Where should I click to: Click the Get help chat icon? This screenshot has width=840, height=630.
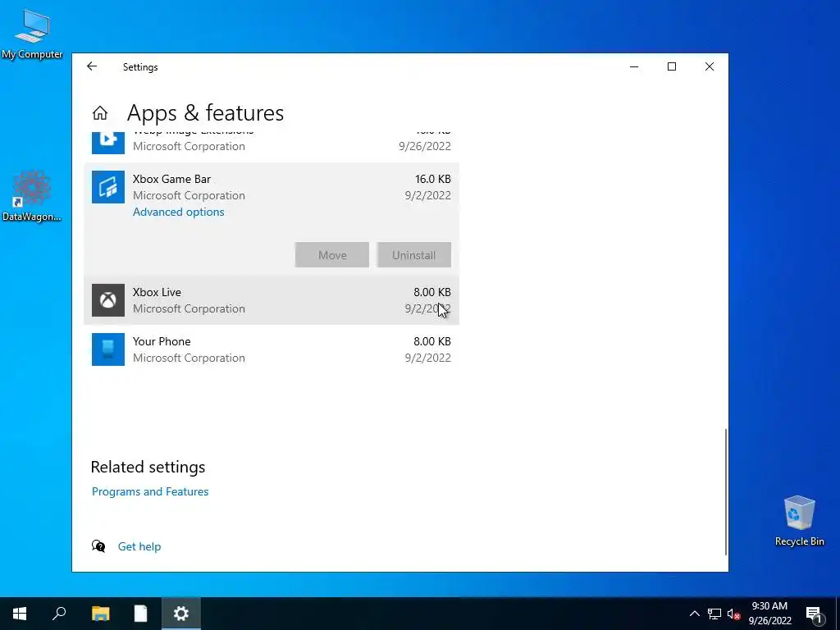tap(98, 546)
